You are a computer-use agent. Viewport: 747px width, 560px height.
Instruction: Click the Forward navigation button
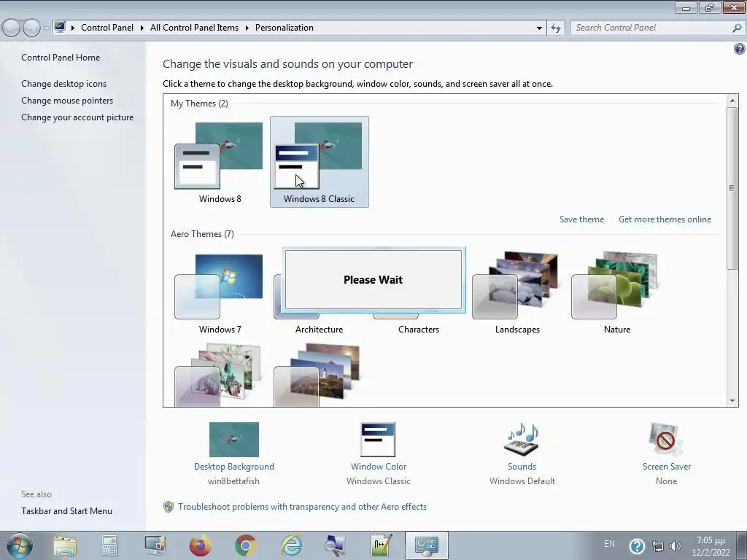pyautogui.click(x=31, y=28)
